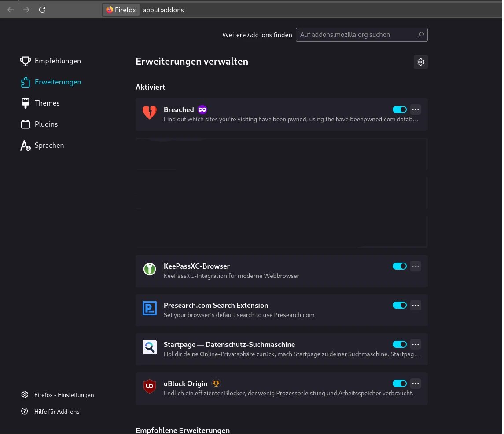Reload the about:addons page
Screen dimensions: 504x434
42,10
